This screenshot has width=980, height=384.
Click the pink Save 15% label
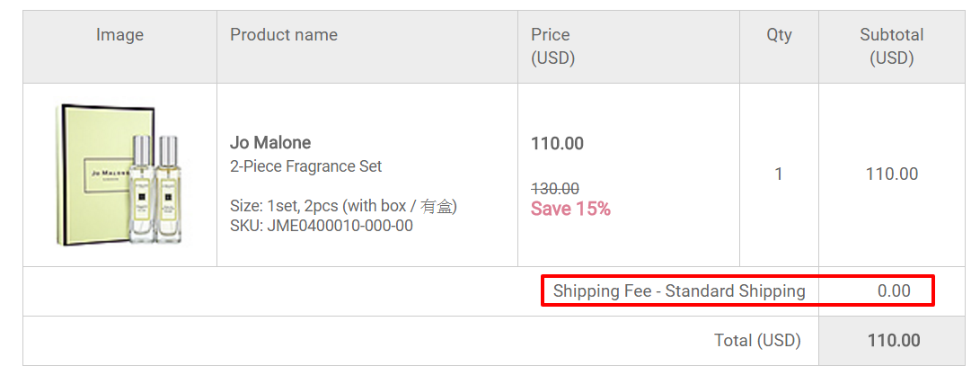click(x=570, y=209)
